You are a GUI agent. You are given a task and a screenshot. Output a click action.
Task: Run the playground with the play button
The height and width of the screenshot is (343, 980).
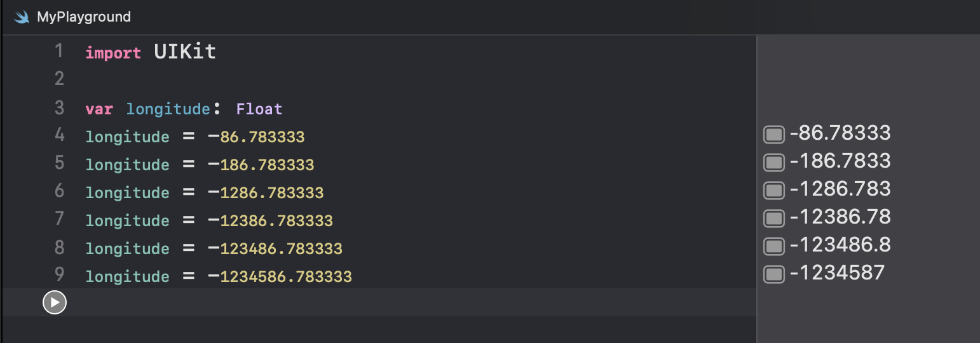point(55,303)
